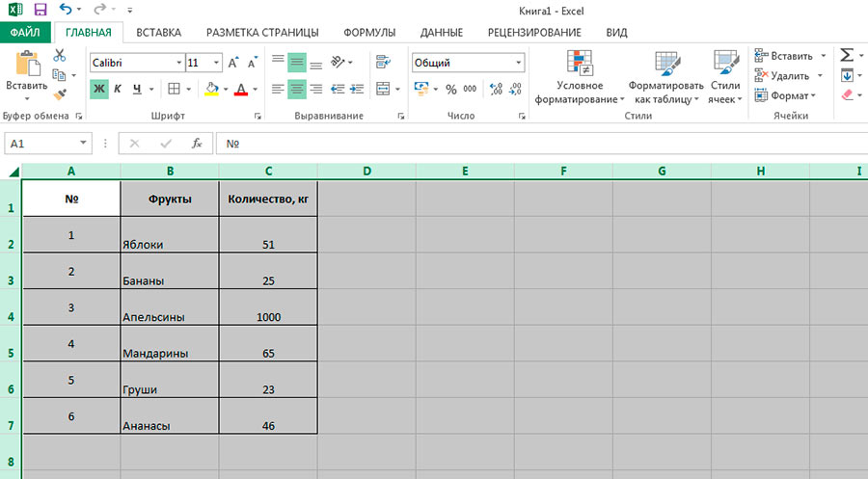The width and height of the screenshot is (868, 479).
Task: Click the AutoSum sigma icon
Action: click(x=847, y=56)
